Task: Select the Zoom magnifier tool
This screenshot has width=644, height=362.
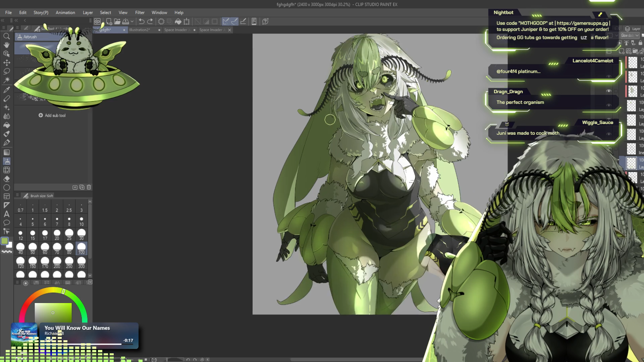Action: click(6, 36)
